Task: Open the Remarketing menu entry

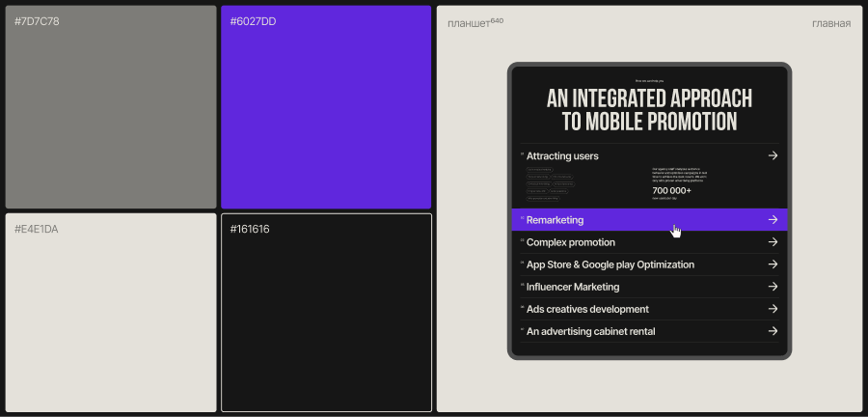Action: pyautogui.click(x=555, y=220)
